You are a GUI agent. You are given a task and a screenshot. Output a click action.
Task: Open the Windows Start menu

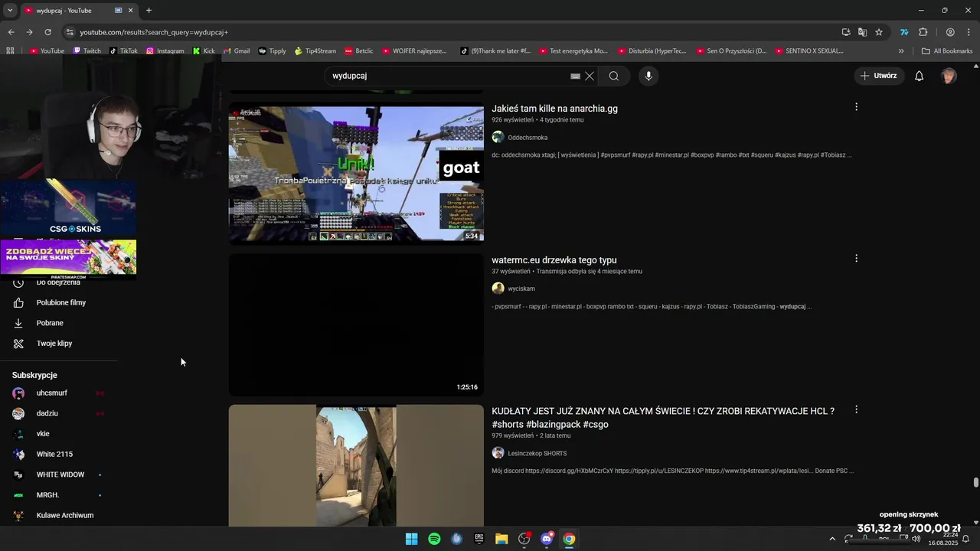[412, 539]
